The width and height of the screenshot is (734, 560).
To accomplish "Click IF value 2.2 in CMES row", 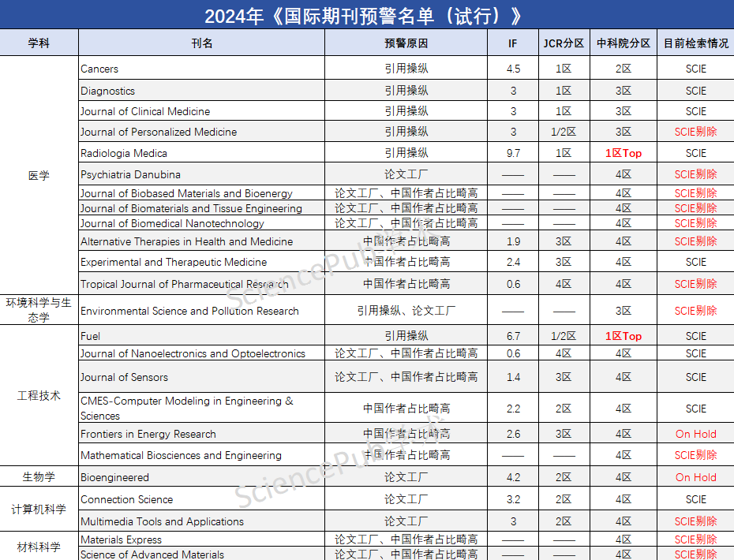I will pos(513,409).
